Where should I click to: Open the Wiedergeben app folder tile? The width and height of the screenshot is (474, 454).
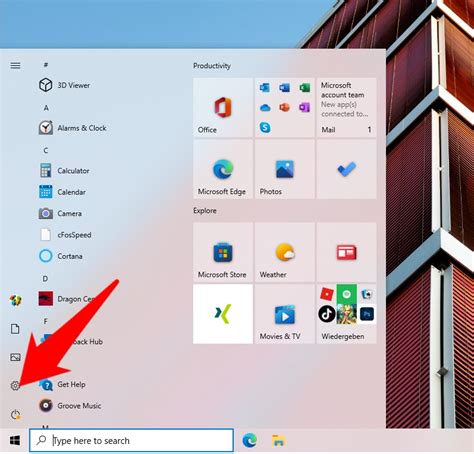pos(347,314)
